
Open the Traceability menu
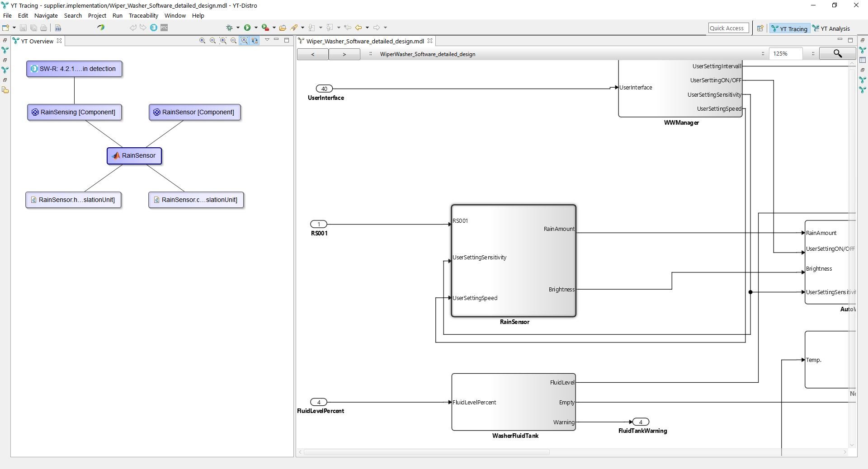(x=143, y=15)
